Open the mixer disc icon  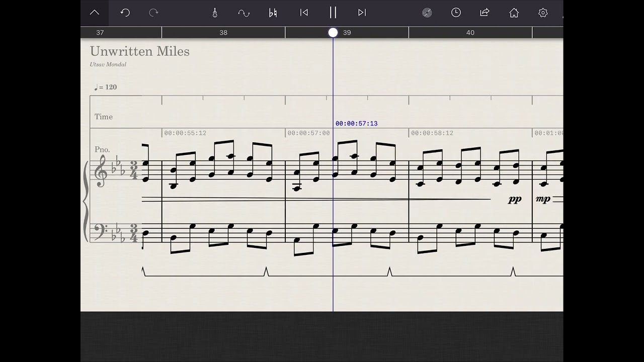(x=427, y=13)
